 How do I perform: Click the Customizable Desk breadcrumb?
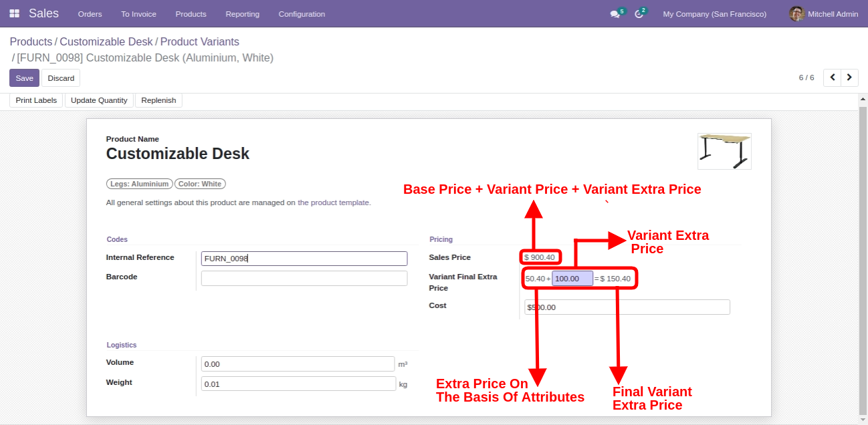coord(106,42)
